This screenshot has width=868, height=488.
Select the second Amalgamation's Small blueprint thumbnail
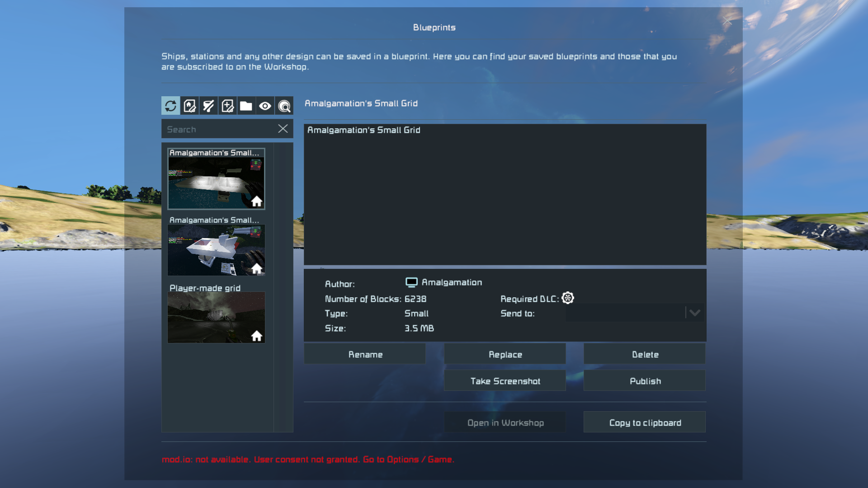(216, 250)
